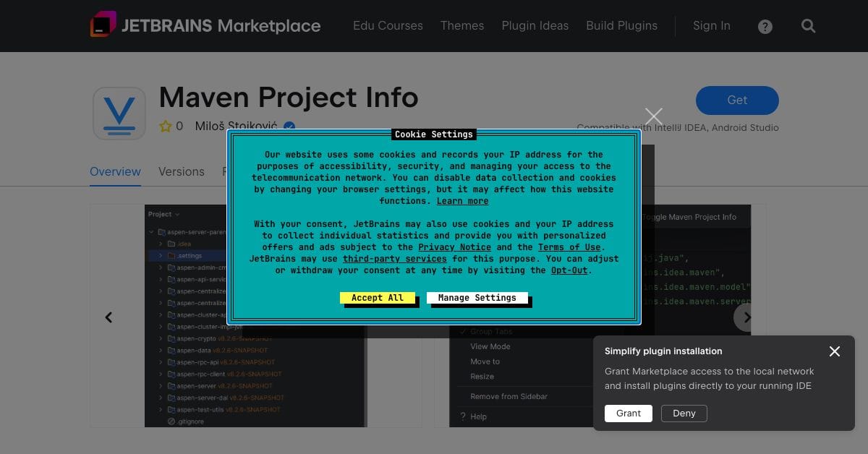Show the previous screenshot with left arrow
Viewport: 868px width, 454px height.
pyautogui.click(x=109, y=317)
